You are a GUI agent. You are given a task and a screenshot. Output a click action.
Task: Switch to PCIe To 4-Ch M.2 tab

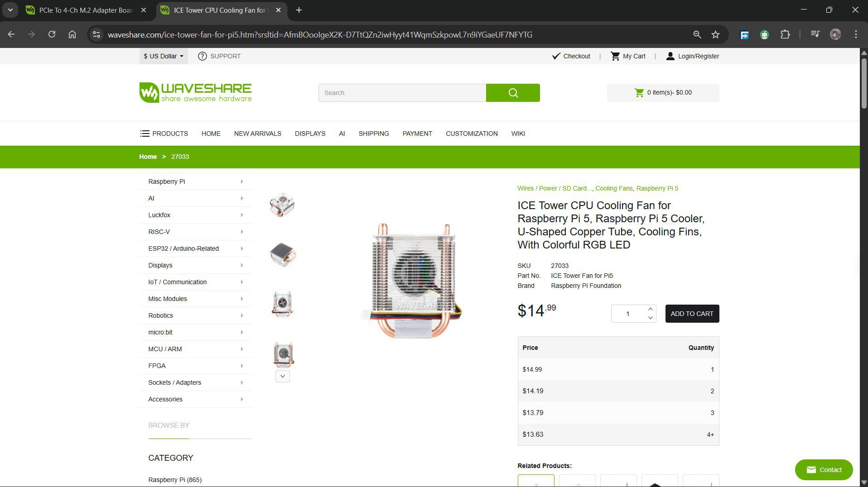point(86,10)
